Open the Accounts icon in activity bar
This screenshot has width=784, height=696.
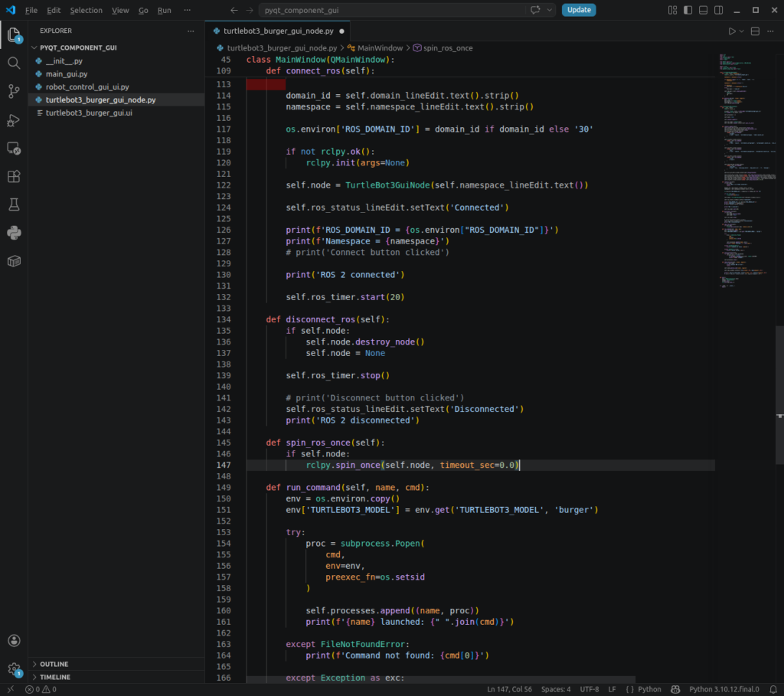point(14,641)
